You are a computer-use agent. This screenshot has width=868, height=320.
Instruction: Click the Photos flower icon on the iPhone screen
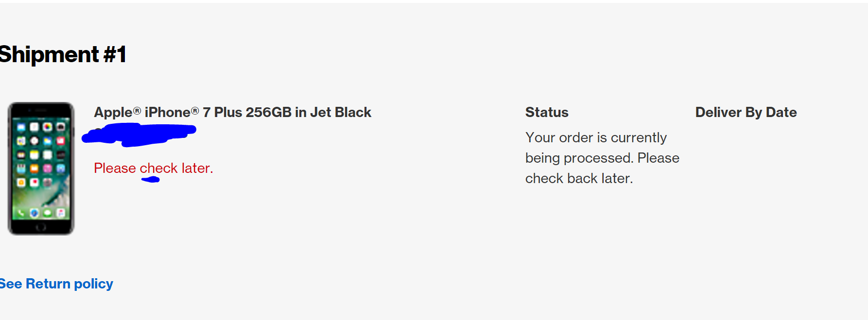click(x=48, y=127)
